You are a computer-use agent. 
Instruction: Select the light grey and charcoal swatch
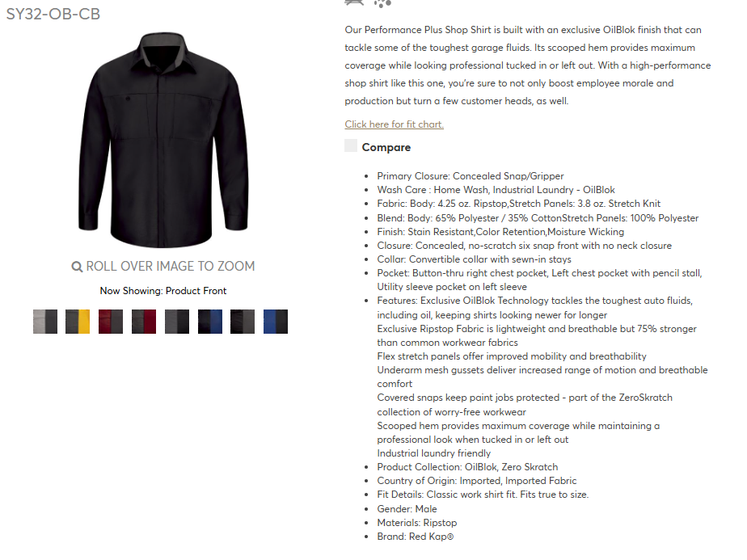(x=45, y=322)
